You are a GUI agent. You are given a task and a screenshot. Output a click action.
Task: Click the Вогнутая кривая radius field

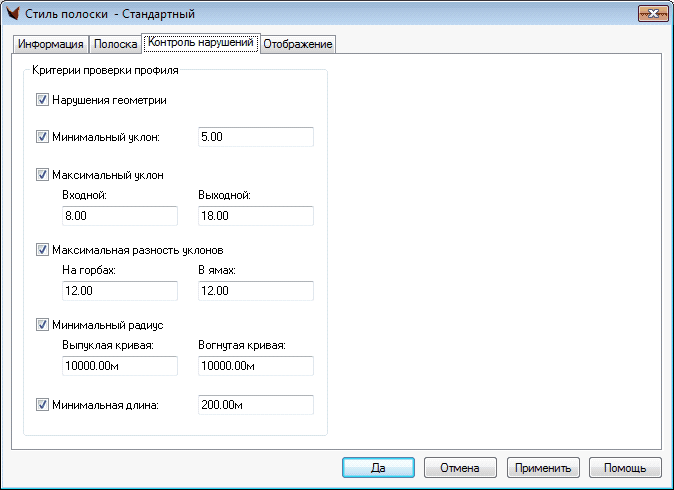[x=255, y=366]
